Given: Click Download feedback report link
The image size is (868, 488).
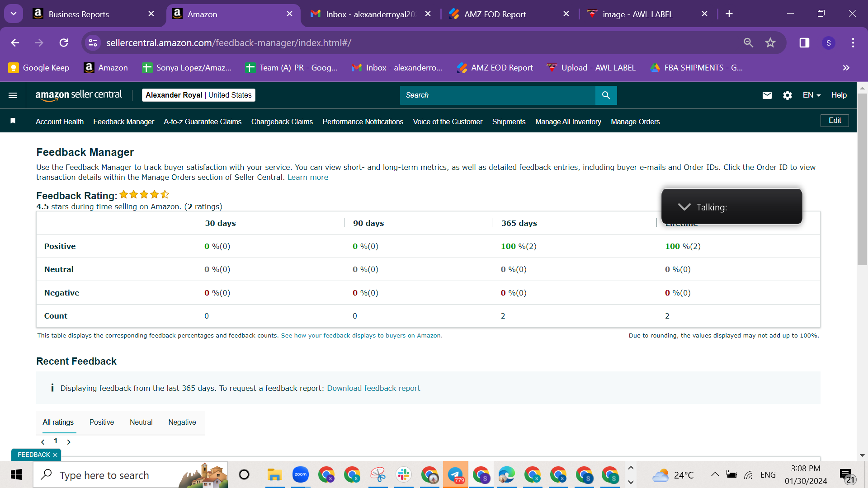Looking at the screenshot, I should click(373, 389).
